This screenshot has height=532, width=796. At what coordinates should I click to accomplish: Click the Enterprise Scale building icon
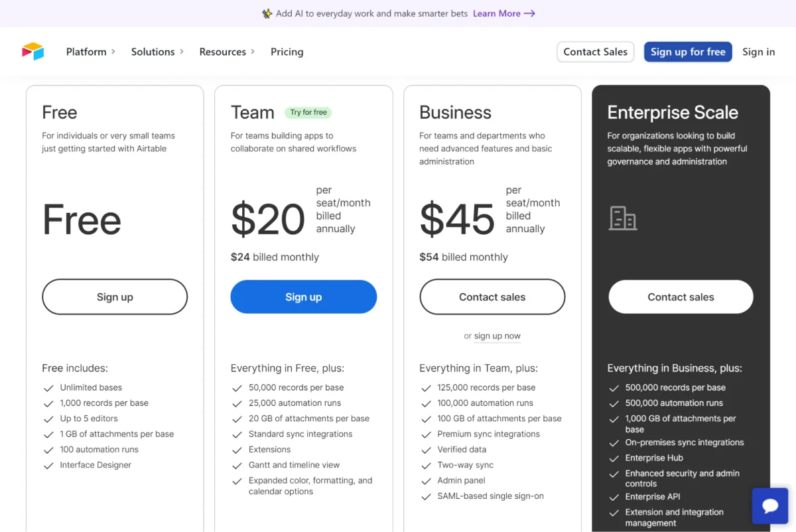pyautogui.click(x=623, y=218)
